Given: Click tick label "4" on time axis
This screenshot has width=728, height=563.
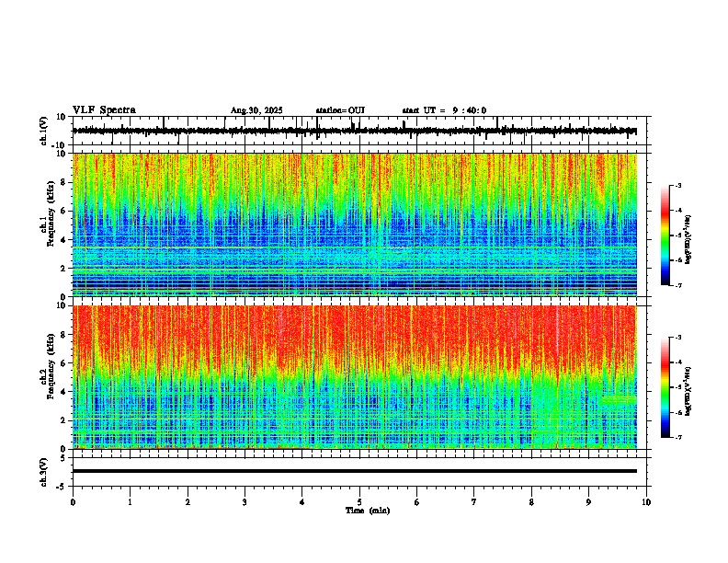Looking at the screenshot, I should click(x=302, y=502).
